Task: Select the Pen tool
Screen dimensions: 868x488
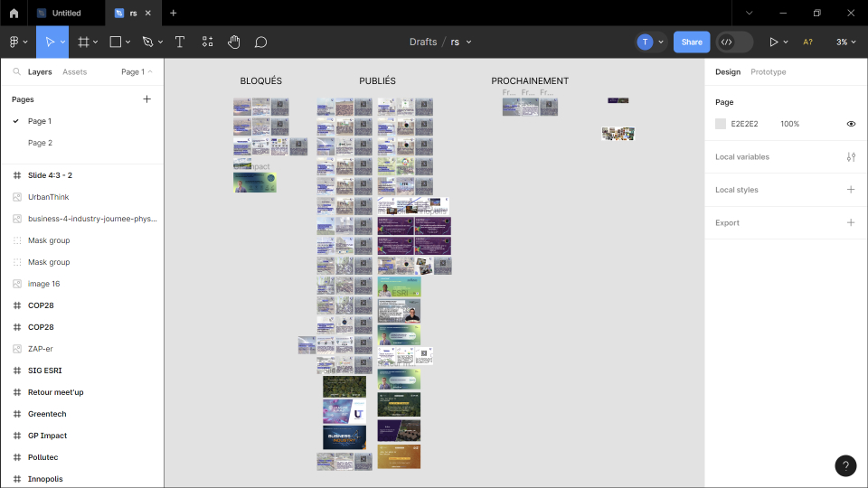Action: tap(147, 42)
